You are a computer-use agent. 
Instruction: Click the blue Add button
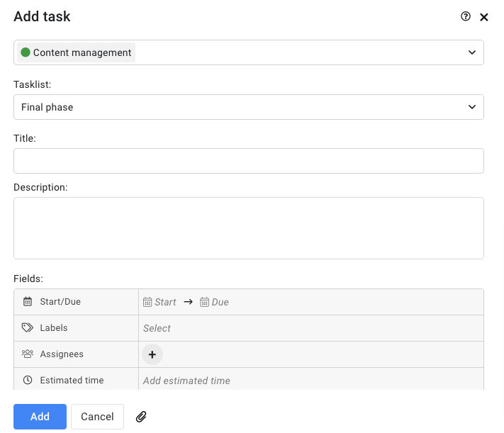pyautogui.click(x=40, y=417)
